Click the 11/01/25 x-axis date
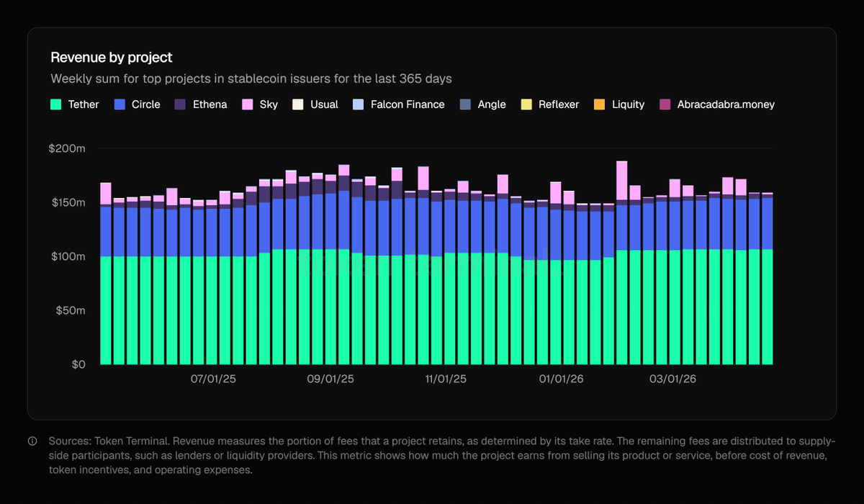 click(x=446, y=378)
